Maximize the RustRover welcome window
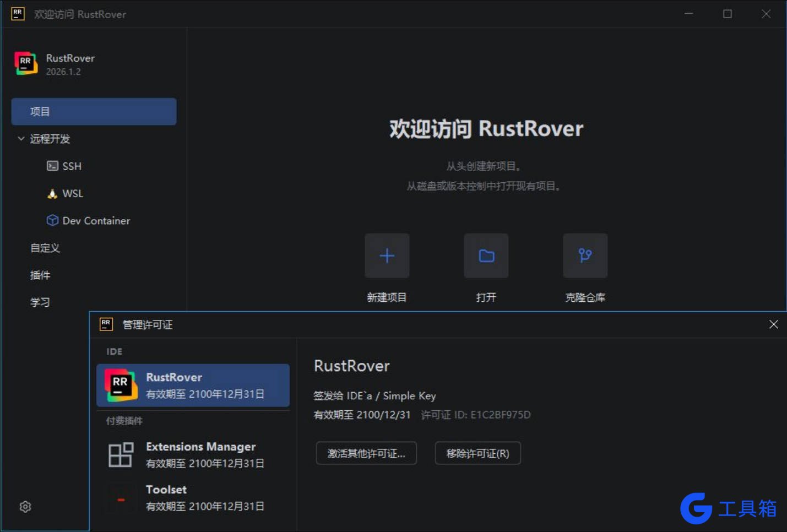The height and width of the screenshot is (532, 787). click(x=728, y=14)
